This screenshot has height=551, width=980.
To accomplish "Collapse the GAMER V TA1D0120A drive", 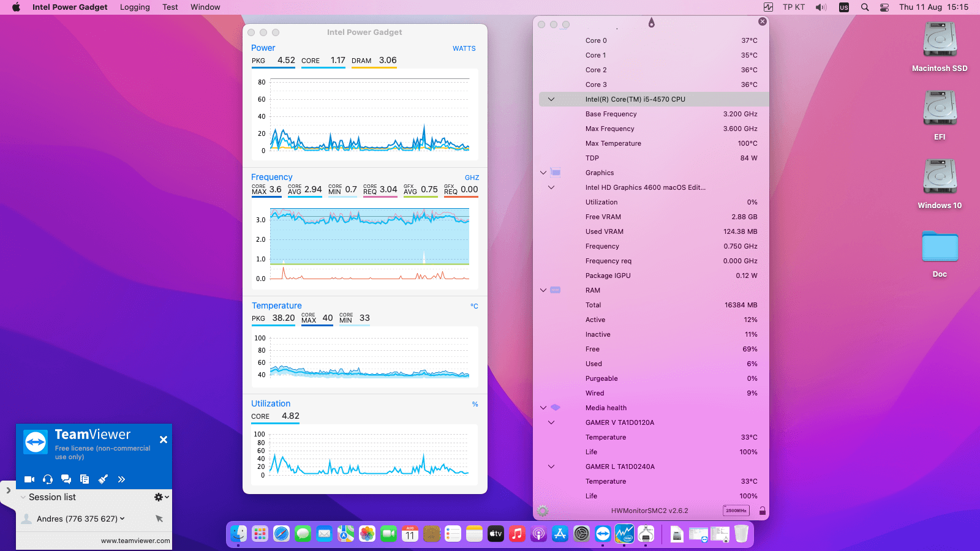I will tap(551, 422).
